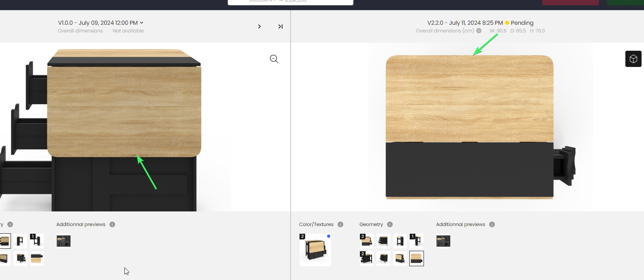This screenshot has height=280, width=644.
Task: Select right Geometry third thumbnail in bottom row
Action: [x=400, y=258]
